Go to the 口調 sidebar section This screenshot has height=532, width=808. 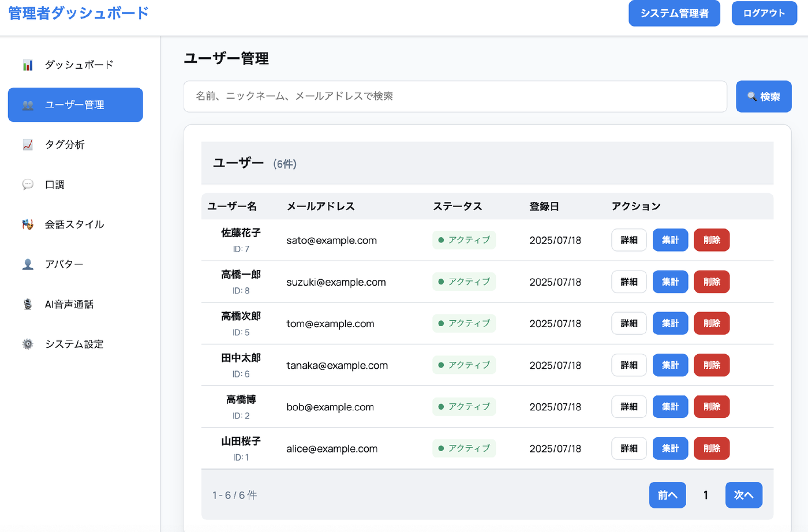pyautogui.click(x=76, y=185)
